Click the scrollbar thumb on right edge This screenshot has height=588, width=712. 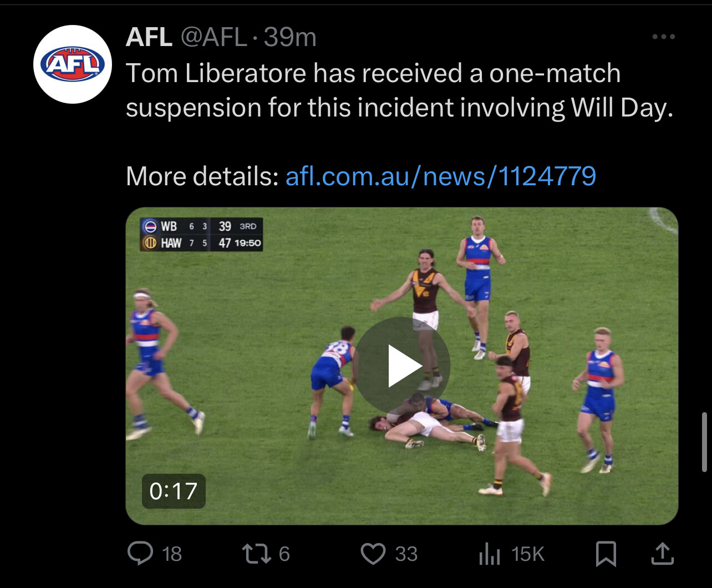tap(704, 442)
